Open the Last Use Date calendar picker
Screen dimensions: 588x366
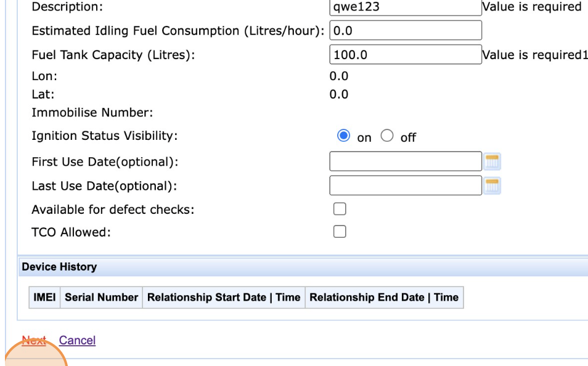pos(492,185)
